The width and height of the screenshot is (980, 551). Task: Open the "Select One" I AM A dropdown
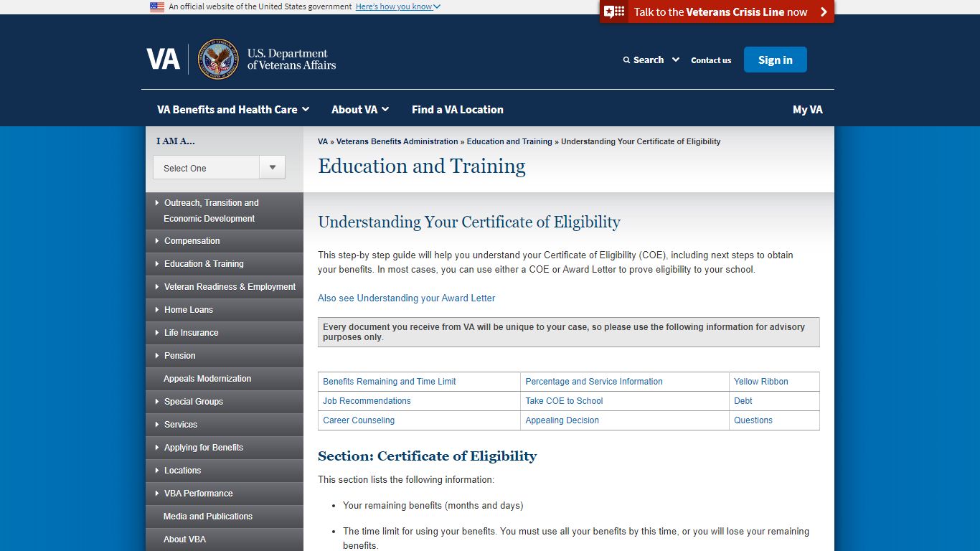pyautogui.click(x=219, y=168)
